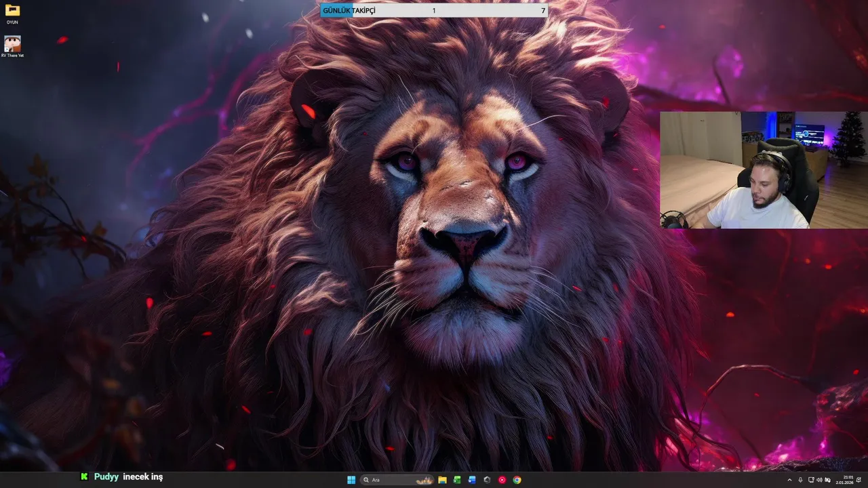Open the red circular recorder taskbar icon
This screenshot has height=488, width=868.
[502, 480]
